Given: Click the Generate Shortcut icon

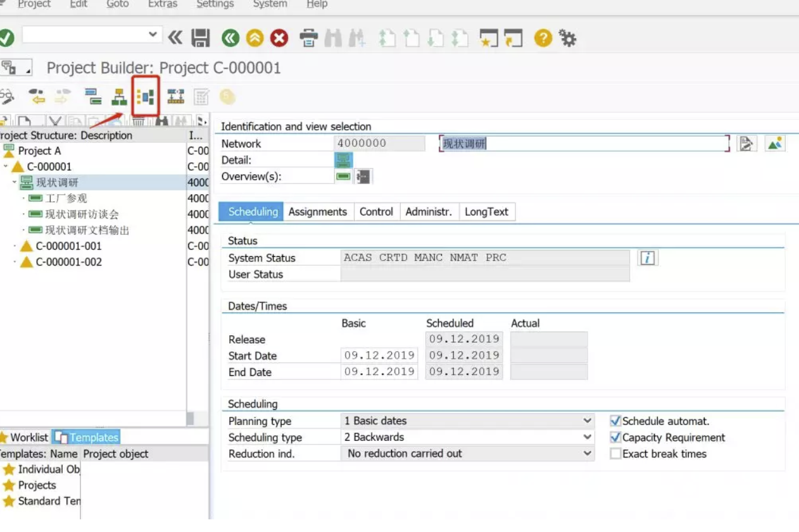Looking at the screenshot, I should (513, 38).
